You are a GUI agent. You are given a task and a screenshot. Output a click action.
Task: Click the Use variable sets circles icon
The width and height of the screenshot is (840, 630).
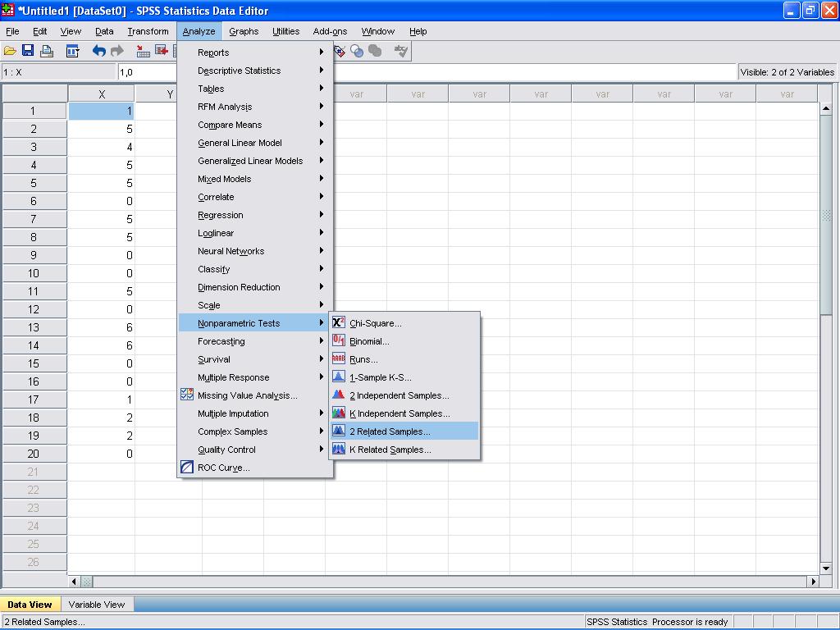click(x=357, y=51)
